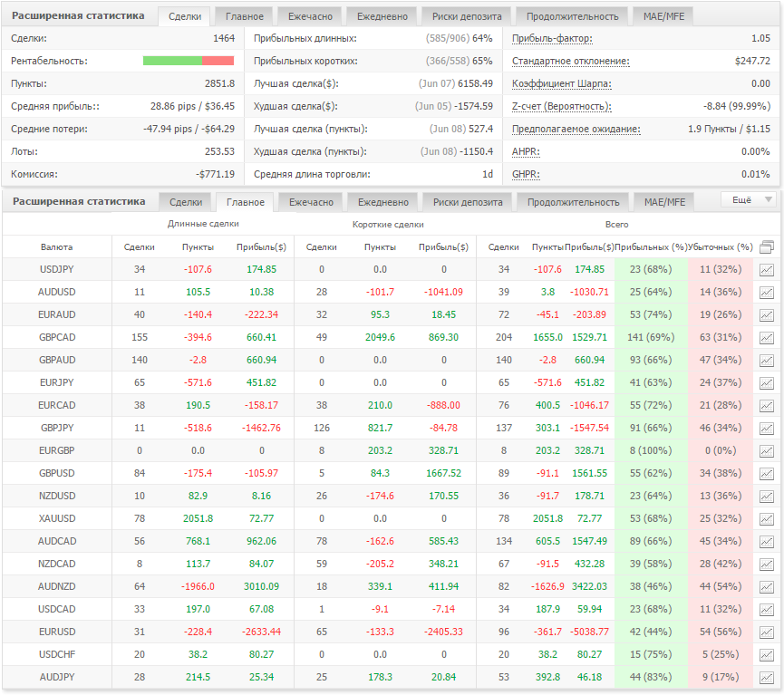Click the Прибыльных (%) column header
Viewport: 784px width, 695px height.
click(650, 247)
